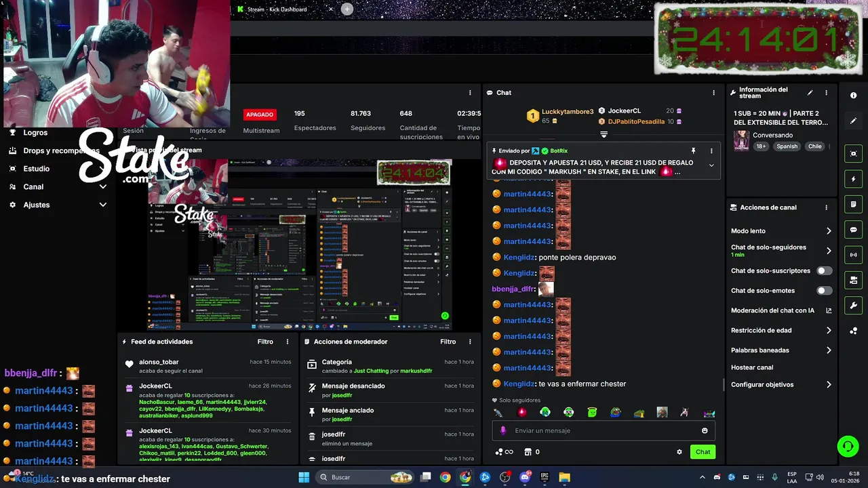Image resolution: width=868 pixels, height=488 pixels.
Task: Click the Multistream APAGADO badge
Action: click(260, 115)
